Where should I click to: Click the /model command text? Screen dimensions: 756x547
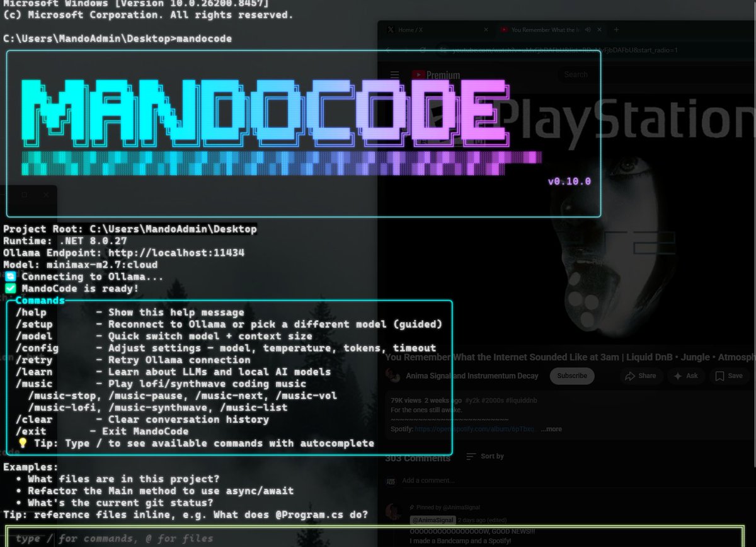pyautogui.click(x=35, y=336)
